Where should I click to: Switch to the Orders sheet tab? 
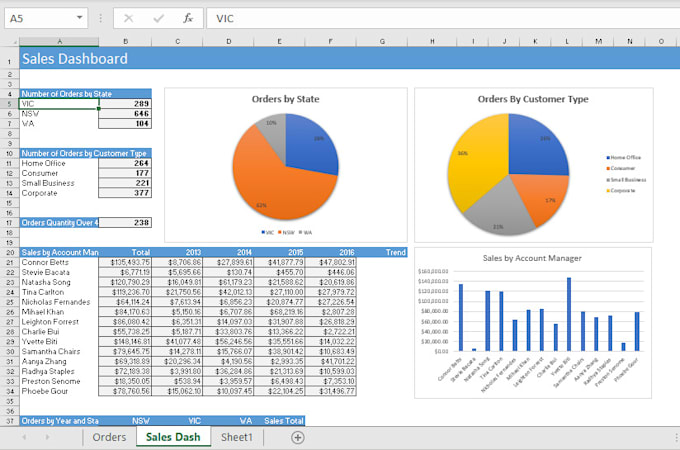(x=109, y=437)
